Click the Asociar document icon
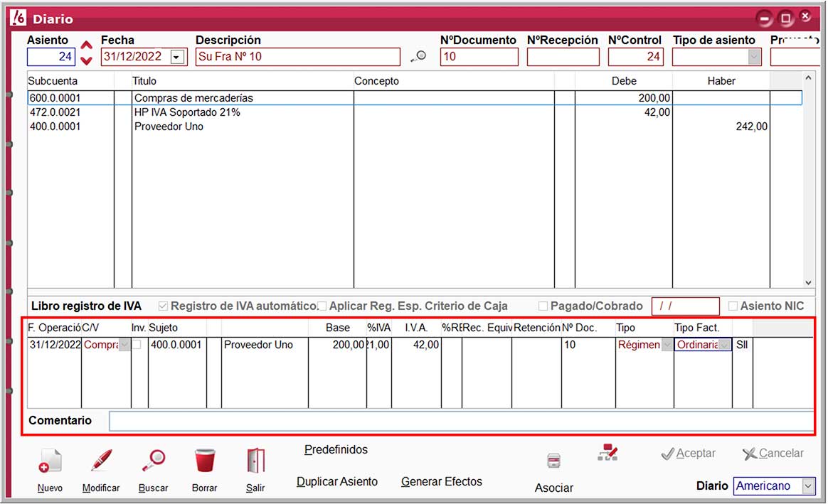The width and height of the screenshot is (828, 504). click(553, 461)
